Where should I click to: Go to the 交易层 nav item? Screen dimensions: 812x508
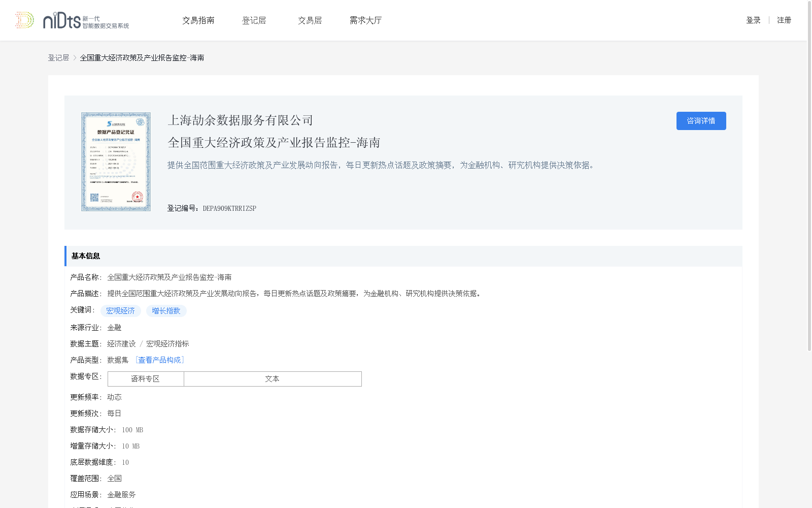[x=310, y=20]
